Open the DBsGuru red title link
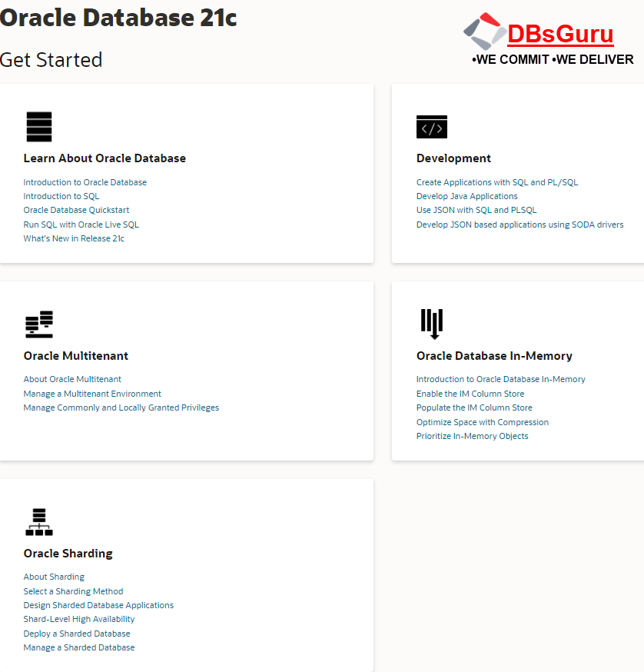This screenshot has height=672, width=644. (560, 35)
